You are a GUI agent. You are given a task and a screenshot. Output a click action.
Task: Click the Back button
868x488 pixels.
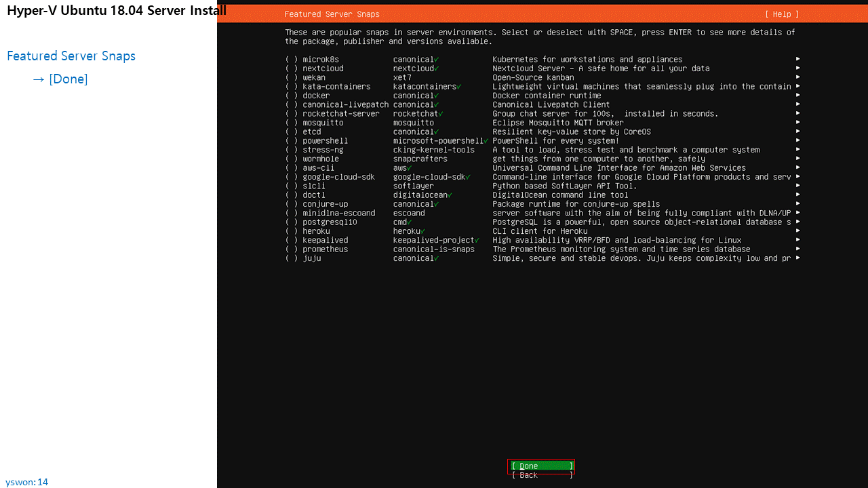542,475
